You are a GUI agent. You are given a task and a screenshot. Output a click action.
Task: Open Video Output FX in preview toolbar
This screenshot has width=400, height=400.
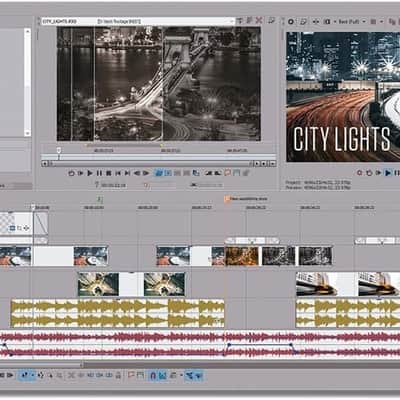(316, 22)
